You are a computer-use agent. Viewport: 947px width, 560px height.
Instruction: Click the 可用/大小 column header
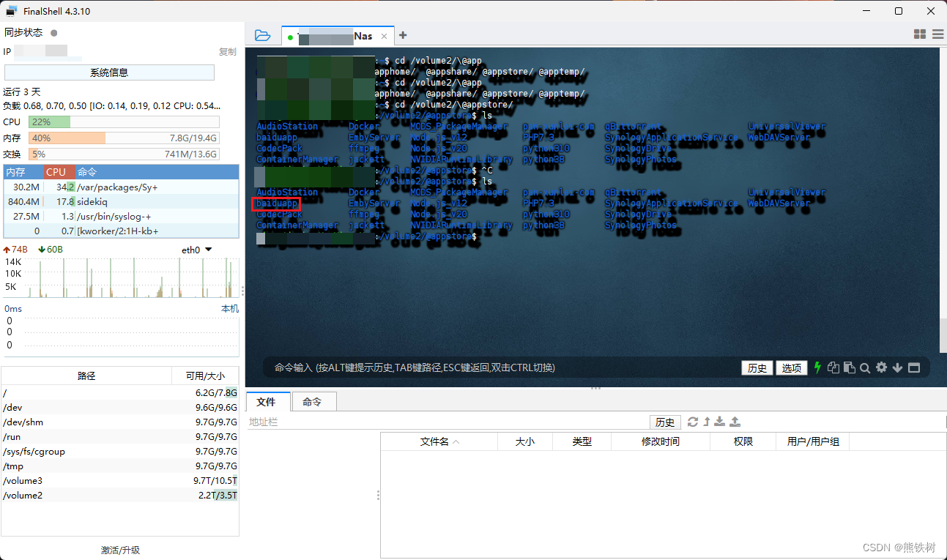205,376
